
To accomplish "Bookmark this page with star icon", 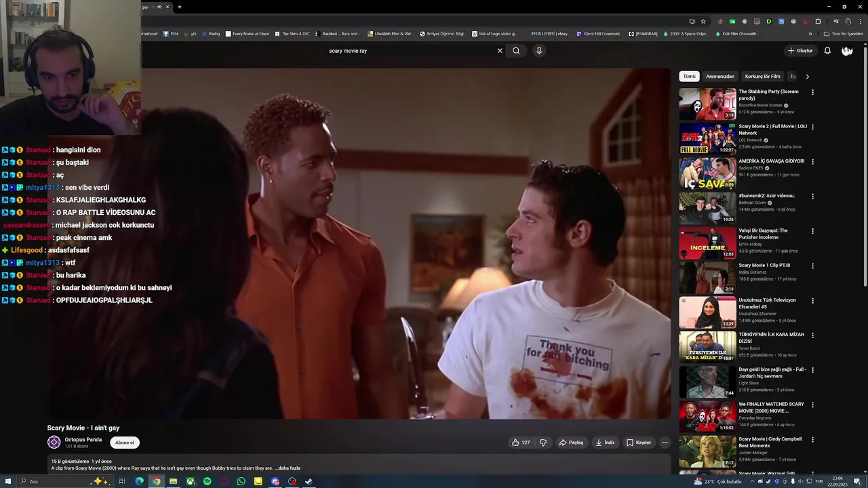I will [x=703, y=21].
